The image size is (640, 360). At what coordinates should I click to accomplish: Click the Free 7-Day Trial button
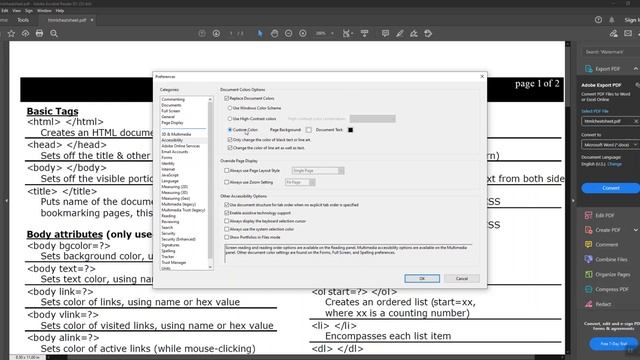pos(613,344)
